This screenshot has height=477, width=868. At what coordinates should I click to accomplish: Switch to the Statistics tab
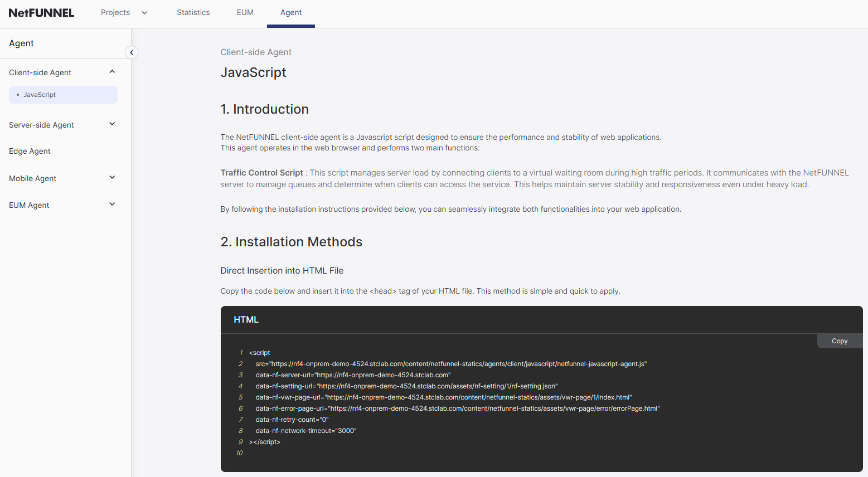[193, 12]
